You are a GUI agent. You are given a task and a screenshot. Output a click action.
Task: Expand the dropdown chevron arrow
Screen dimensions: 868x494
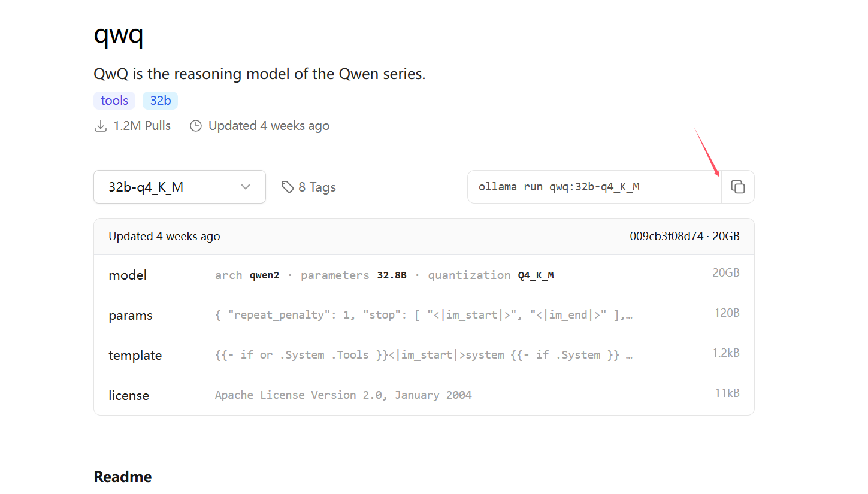point(246,187)
